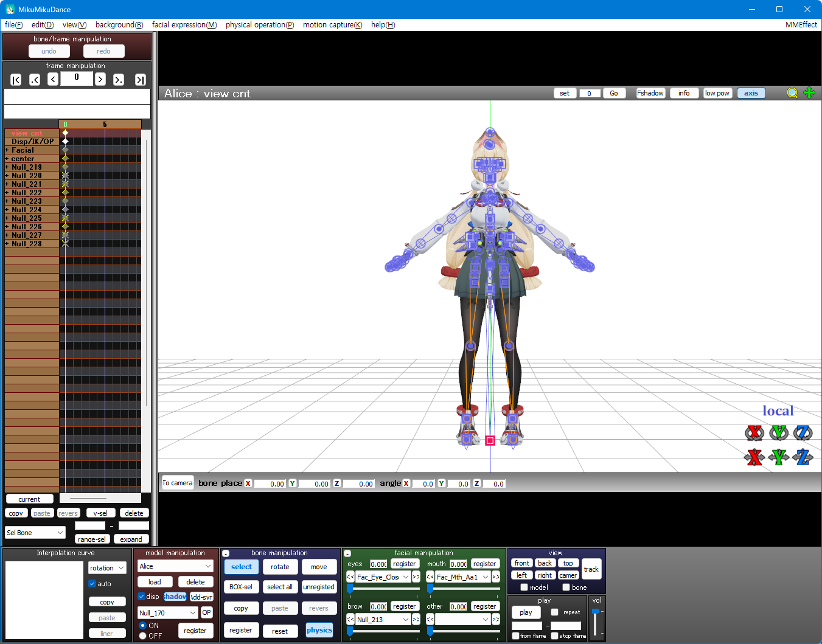Use local X move axis icon
The width and height of the screenshot is (822, 644).
754,457
